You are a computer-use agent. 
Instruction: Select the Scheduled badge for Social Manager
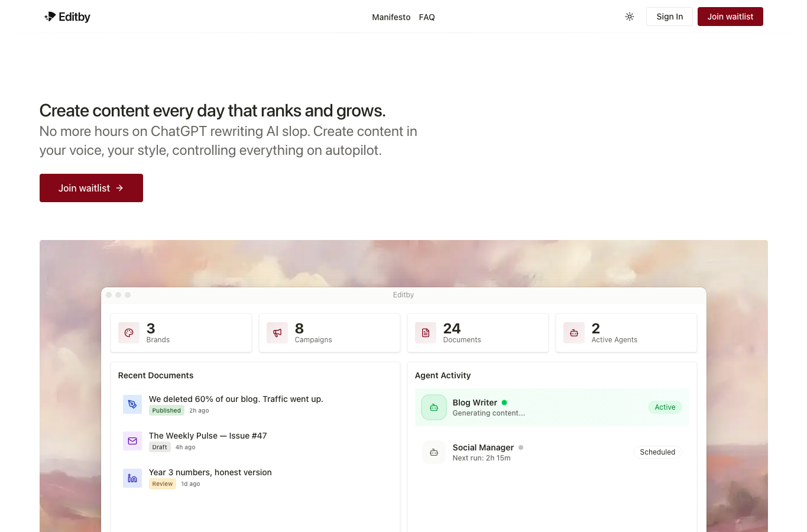[x=657, y=452]
